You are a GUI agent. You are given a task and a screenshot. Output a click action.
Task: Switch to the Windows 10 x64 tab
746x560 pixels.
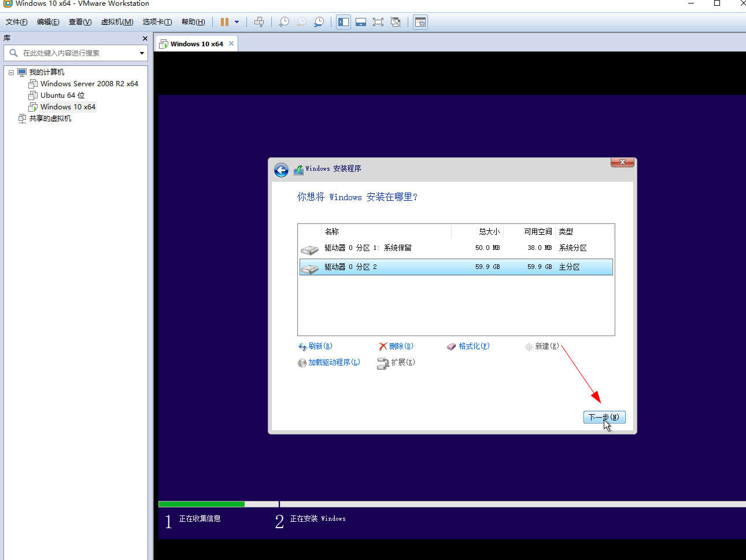[x=196, y=44]
